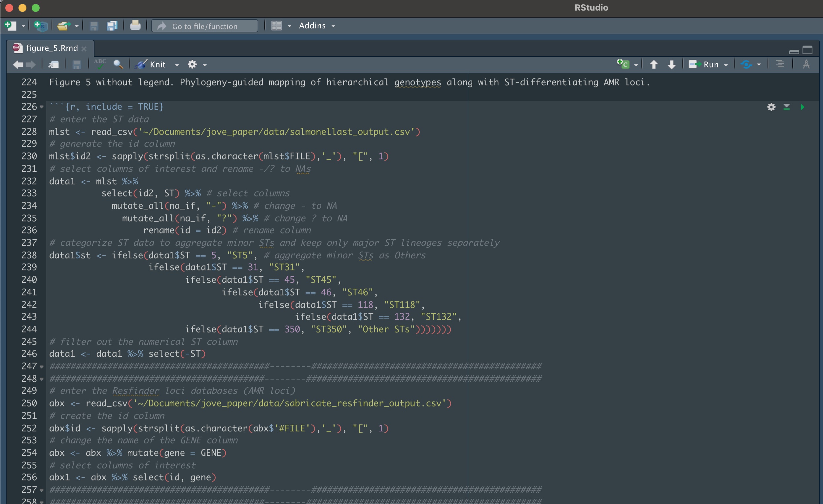Collapse code chunk at line 226

[42, 107]
